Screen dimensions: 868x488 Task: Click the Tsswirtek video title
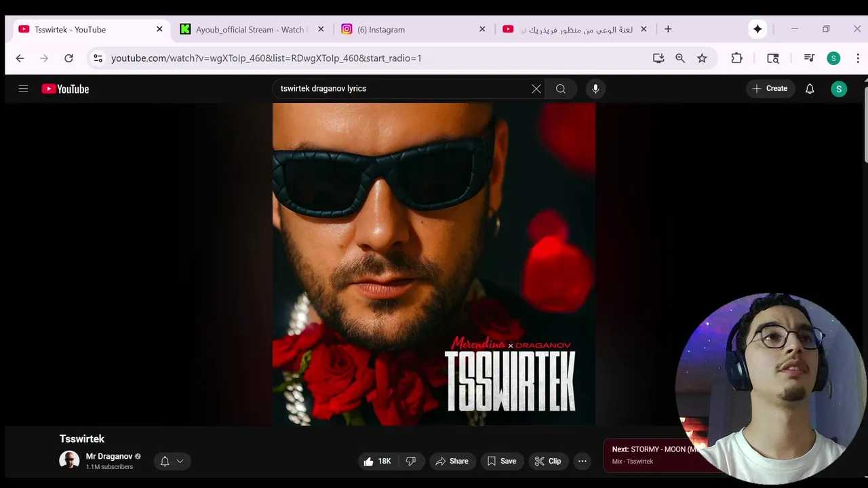81,439
